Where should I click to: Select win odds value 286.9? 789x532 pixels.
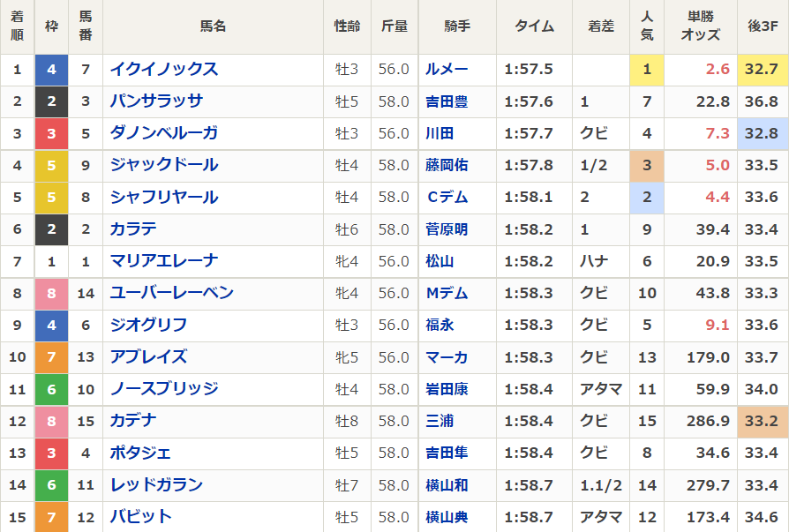[708, 420]
